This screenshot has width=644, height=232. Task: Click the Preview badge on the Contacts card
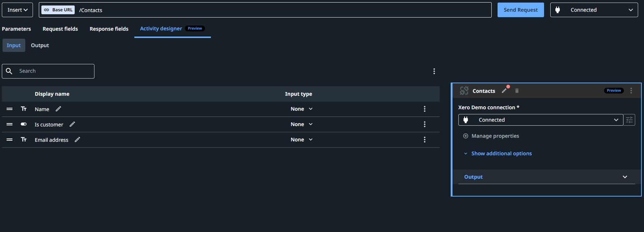(614, 91)
